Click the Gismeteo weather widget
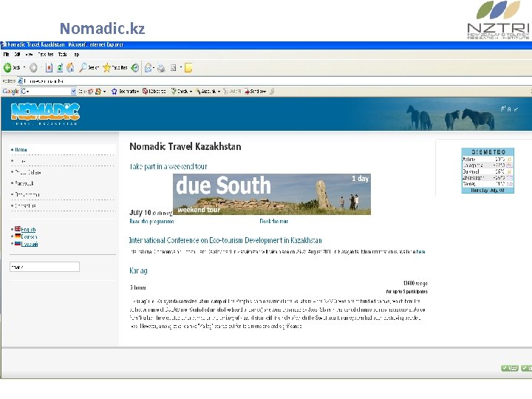 pos(488,171)
